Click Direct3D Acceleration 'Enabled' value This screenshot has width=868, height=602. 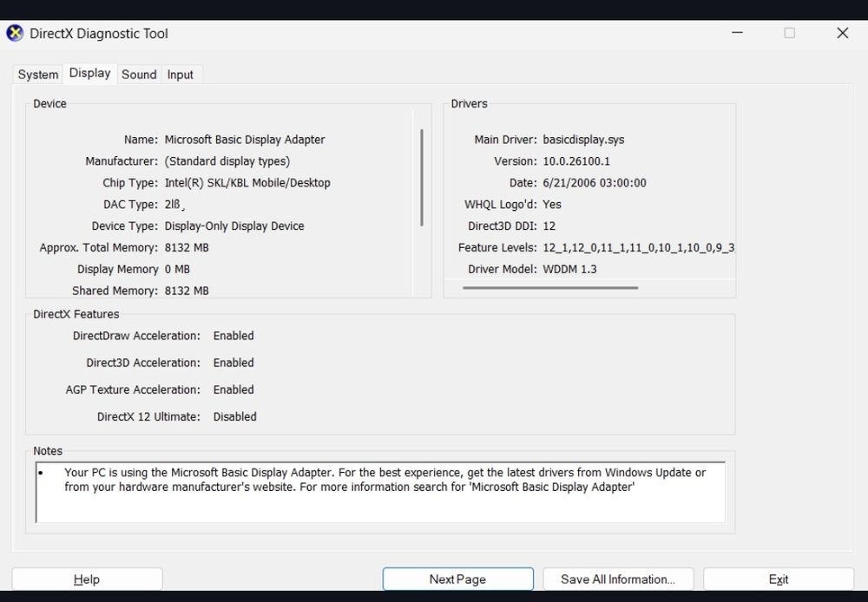point(233,363)
